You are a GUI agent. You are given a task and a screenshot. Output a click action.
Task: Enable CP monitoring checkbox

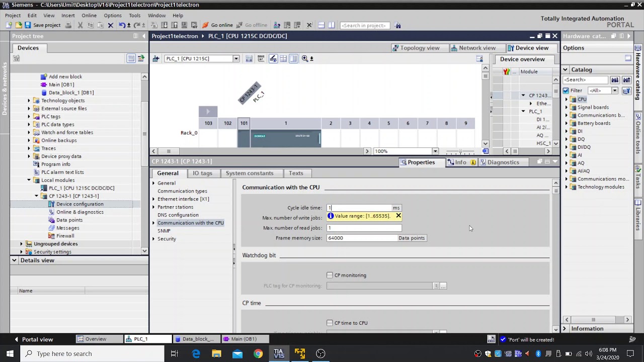pyautogui.click(x=330, y=275)
